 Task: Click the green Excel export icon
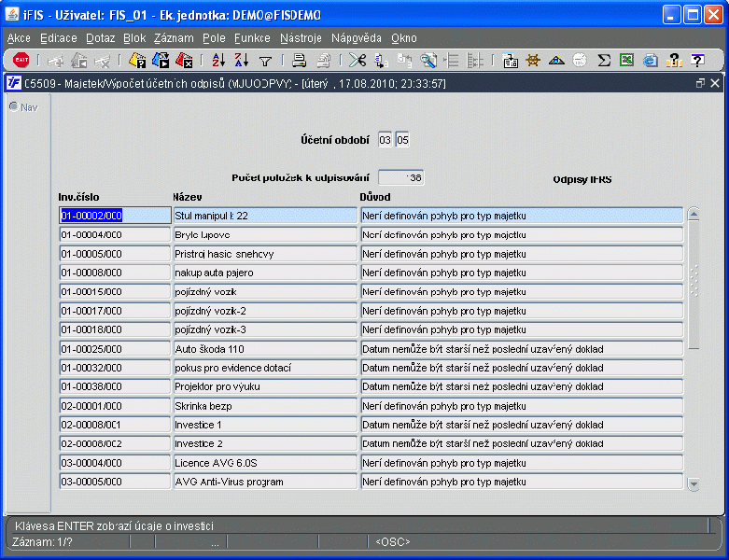(626, 61)
